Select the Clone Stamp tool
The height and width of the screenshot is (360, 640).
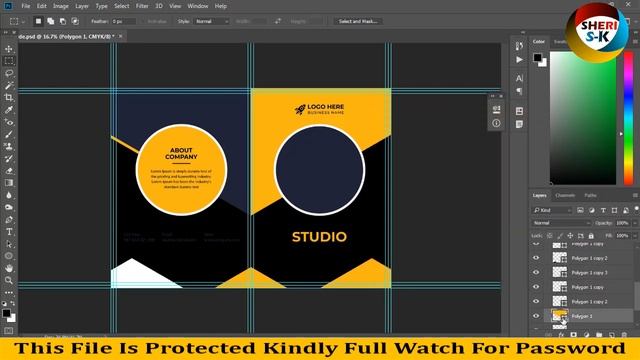9,146
